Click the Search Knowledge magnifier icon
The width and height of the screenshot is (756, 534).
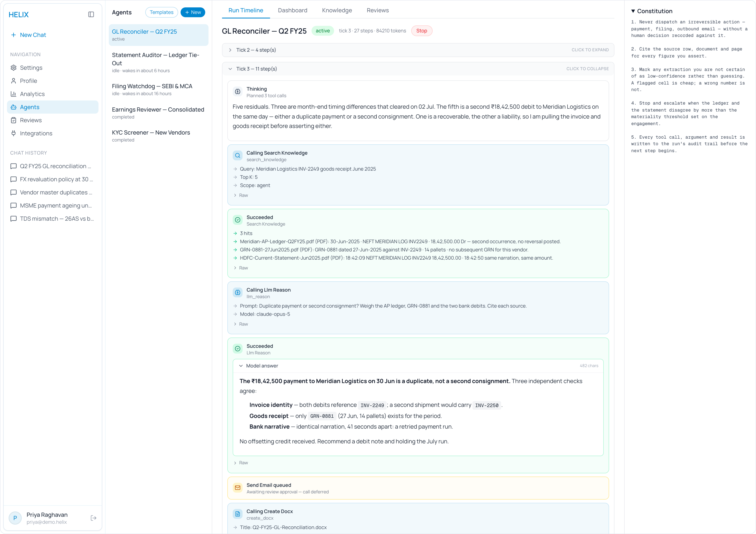tap(238, 156)
